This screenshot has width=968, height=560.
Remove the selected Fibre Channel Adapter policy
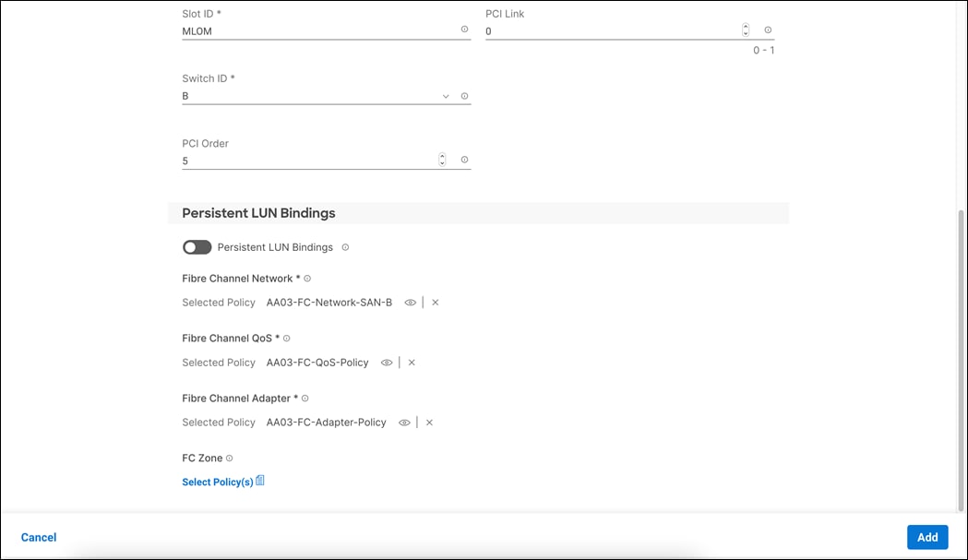(x=429, y=422)
